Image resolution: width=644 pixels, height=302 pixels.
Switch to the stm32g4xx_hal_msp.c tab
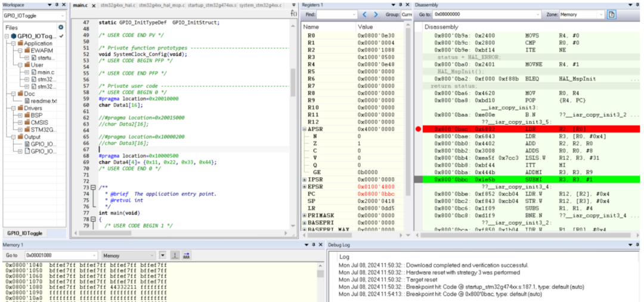point(162,5)
